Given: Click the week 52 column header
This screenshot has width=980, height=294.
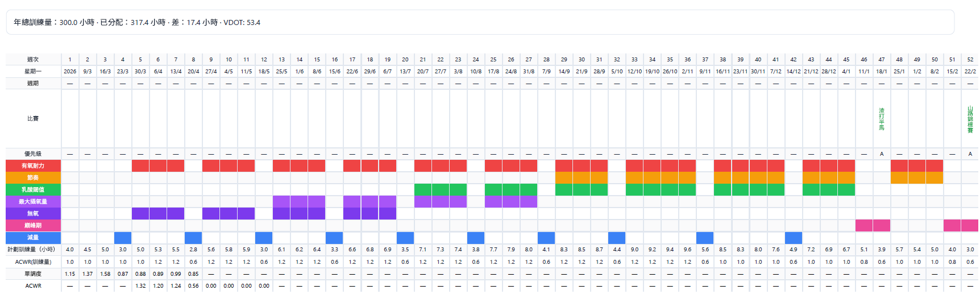Looking at the screenshot, I should [x=970, y=59].
